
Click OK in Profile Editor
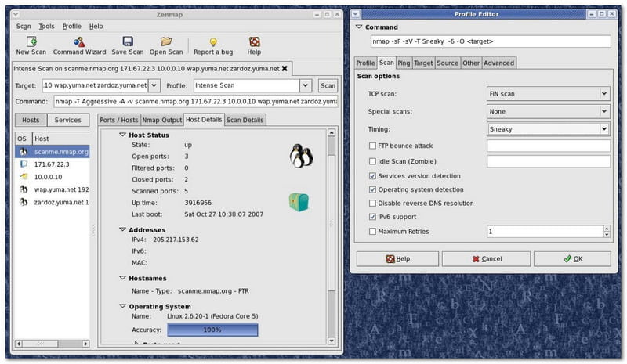click(572, 259)
